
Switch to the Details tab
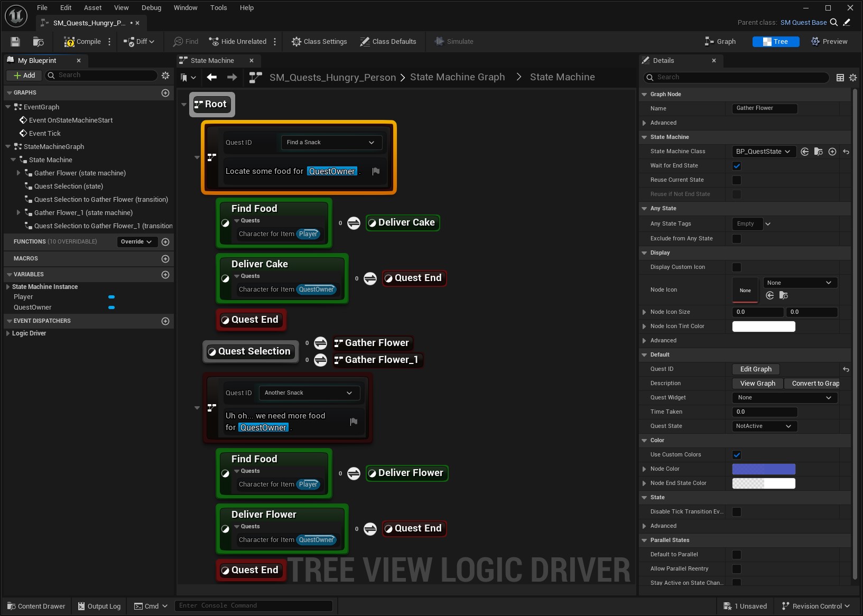[x=663, y=60]
